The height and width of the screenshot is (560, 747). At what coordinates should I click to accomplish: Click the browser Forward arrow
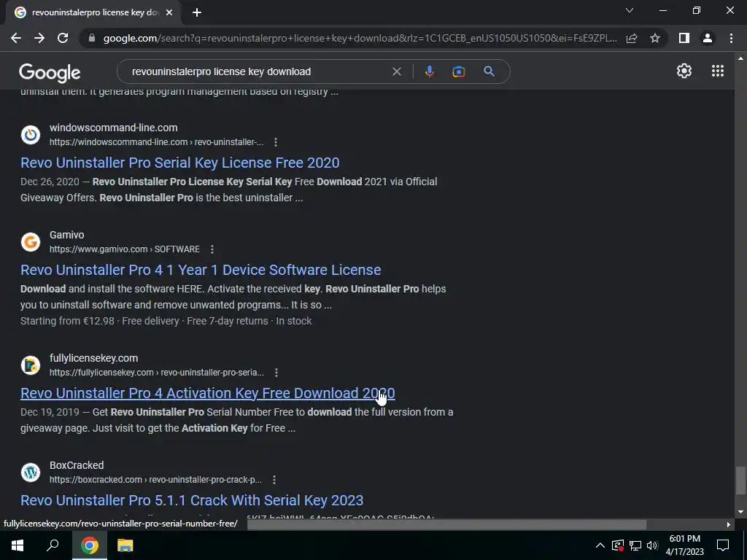tap(39, 38)
